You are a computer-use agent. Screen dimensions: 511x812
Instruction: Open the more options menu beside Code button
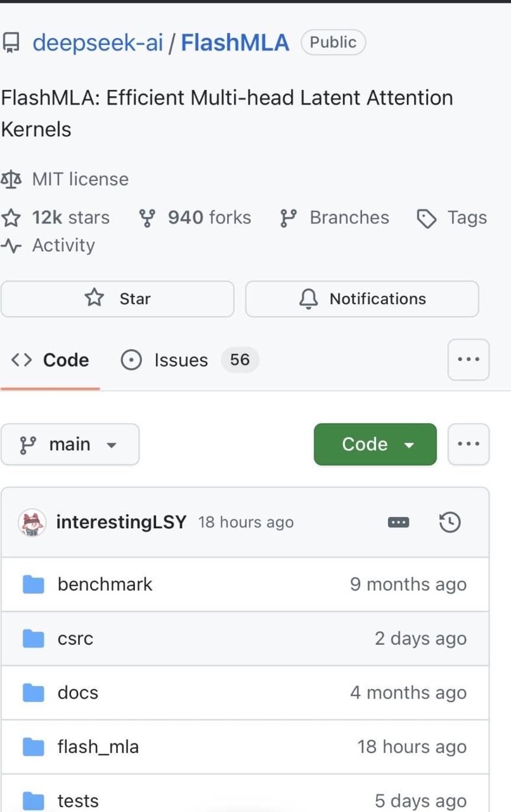tap(468, 444)
